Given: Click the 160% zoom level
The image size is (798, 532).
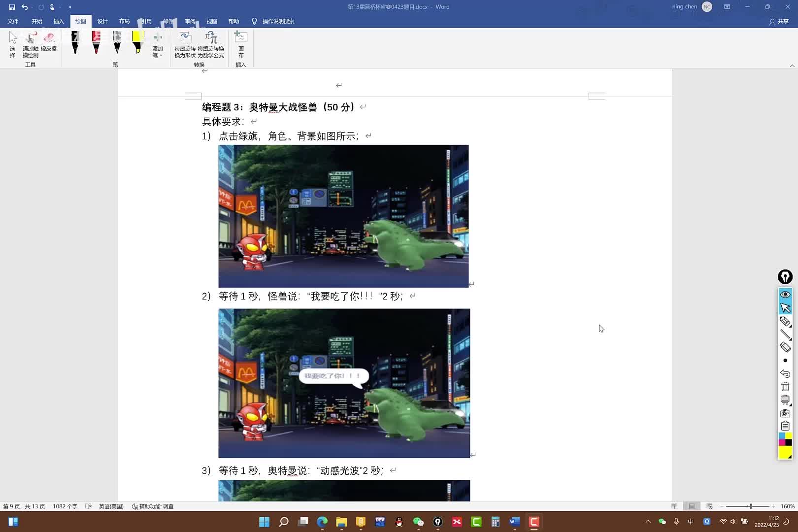Looking at the screenshot, I should 787,506.
